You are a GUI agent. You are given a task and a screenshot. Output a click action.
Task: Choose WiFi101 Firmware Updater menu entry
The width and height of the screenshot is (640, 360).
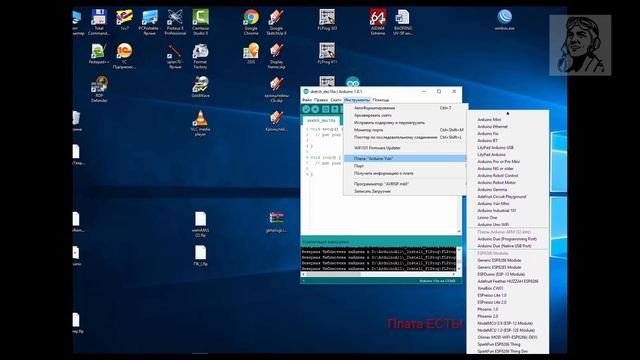404,148
